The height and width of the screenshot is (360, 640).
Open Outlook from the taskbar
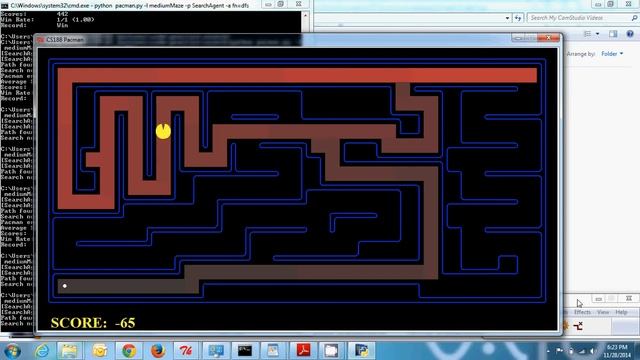pos(100,351)
